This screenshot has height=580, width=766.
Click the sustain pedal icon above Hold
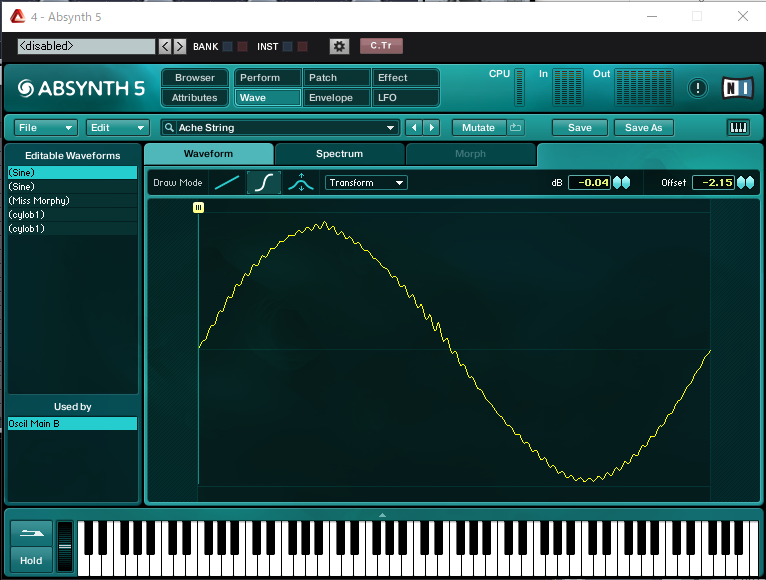point(32,534)
